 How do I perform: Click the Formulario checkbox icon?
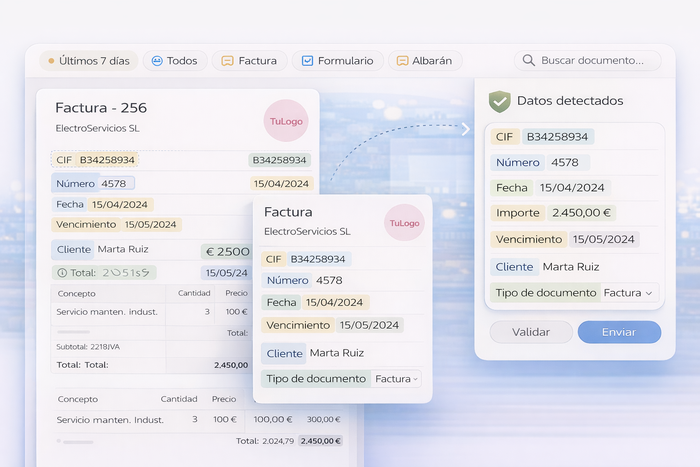coord(308,61)
